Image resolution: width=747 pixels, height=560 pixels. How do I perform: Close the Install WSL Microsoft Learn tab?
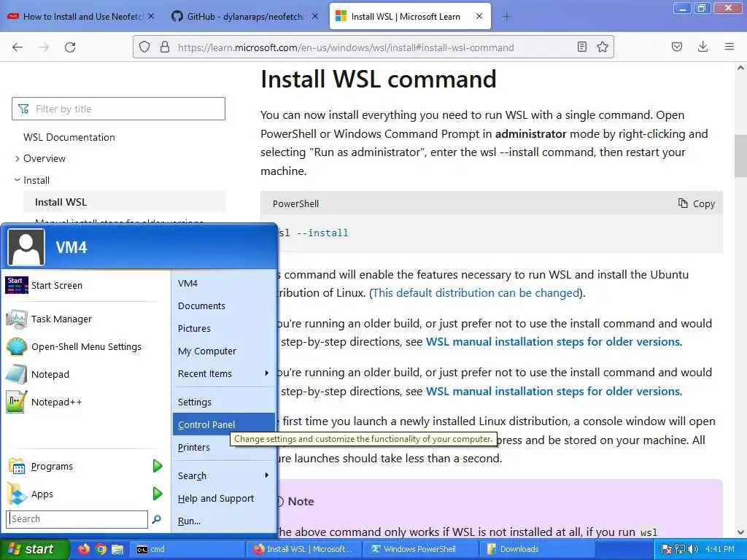479,16
